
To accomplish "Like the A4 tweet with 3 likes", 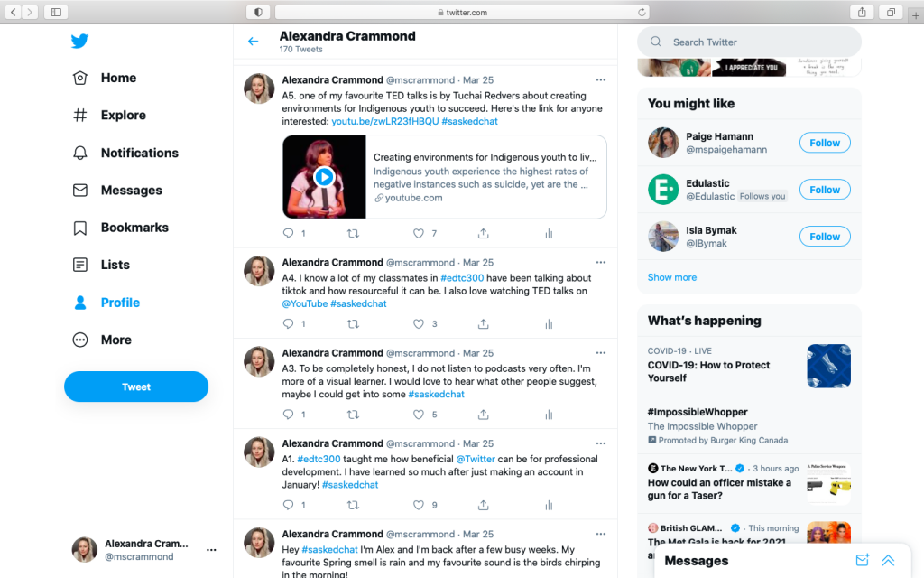I will tap(419, 324).
